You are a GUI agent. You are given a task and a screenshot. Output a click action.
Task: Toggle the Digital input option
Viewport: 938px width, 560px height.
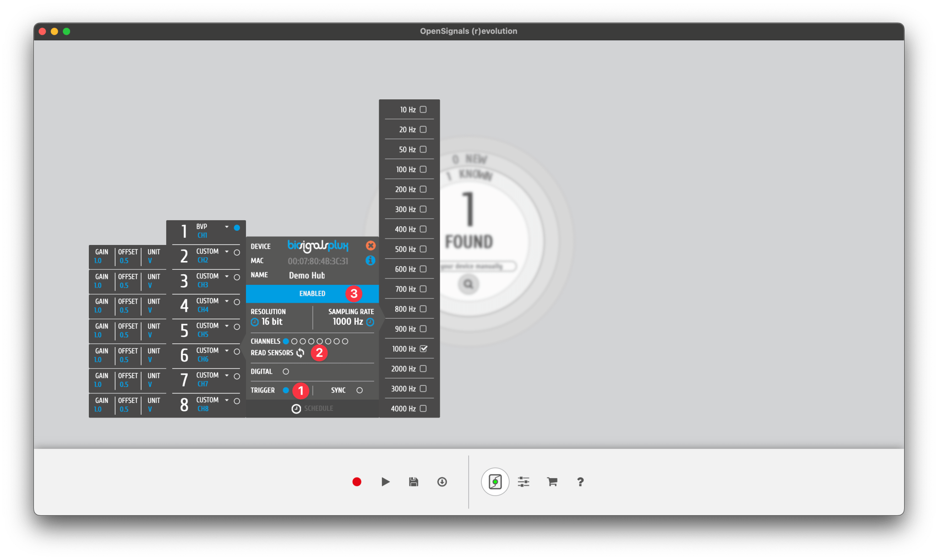tap(286, 371)
